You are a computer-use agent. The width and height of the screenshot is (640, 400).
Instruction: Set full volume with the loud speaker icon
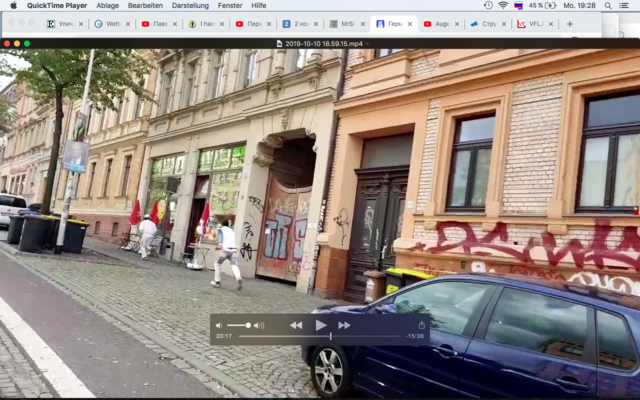click(x=259, y=325)
